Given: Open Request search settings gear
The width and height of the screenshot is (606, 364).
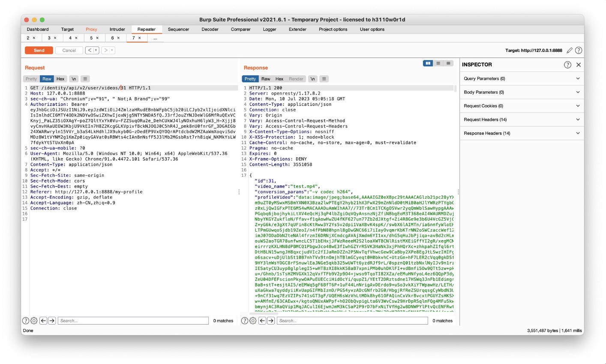Looking at the screenshot, I should click(34, 321).
